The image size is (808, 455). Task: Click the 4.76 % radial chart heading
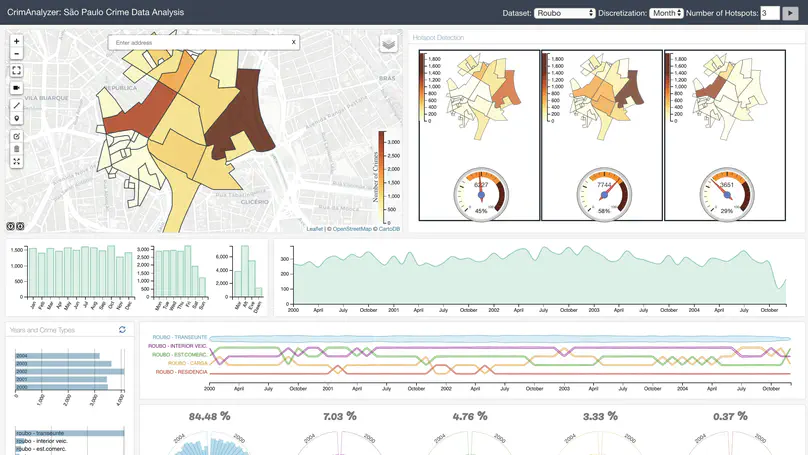pos(470,416)
